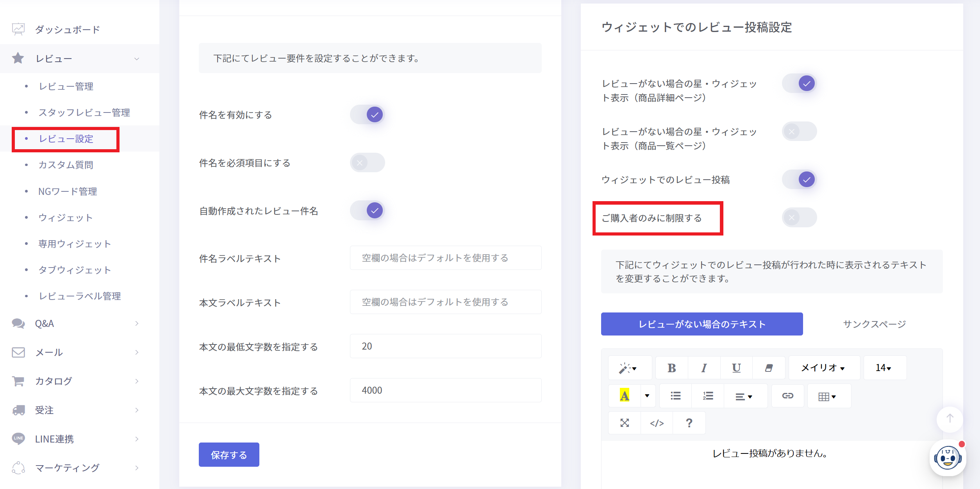Image resolution: width=980 pixels, height=489 pixels.
Task: Enable the 件名を必須項目にする toggle
Action: pyautogui.click(x=368, y=163)
